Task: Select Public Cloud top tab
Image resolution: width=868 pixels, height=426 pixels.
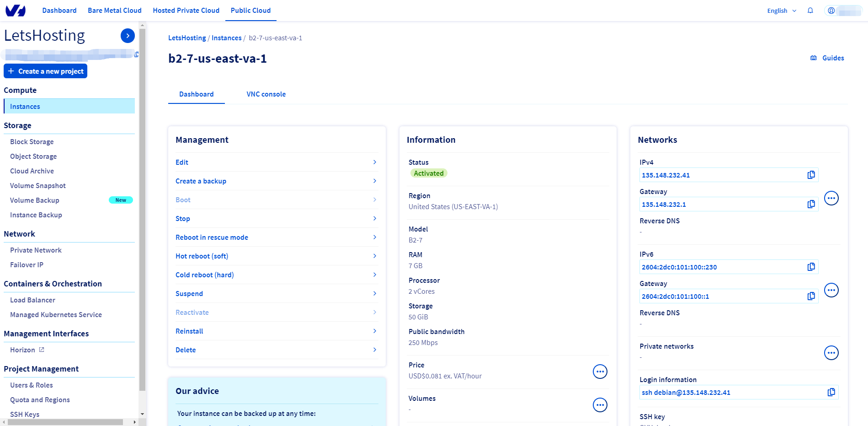Action: (250, 11)
